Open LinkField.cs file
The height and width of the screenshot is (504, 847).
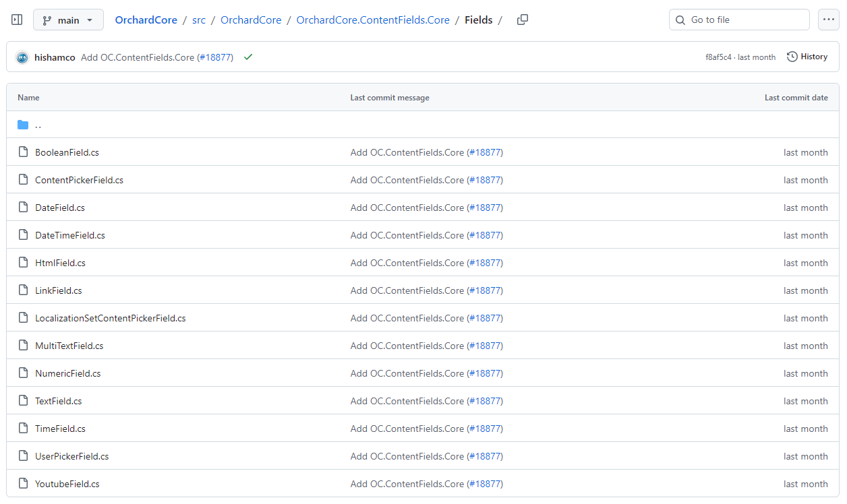[59, 290]
